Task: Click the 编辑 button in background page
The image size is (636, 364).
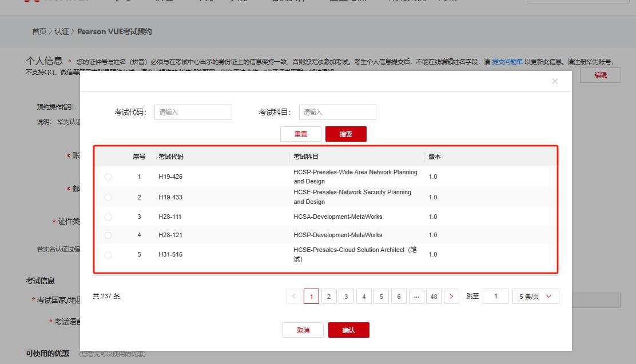Action: [x=601, y=75]
